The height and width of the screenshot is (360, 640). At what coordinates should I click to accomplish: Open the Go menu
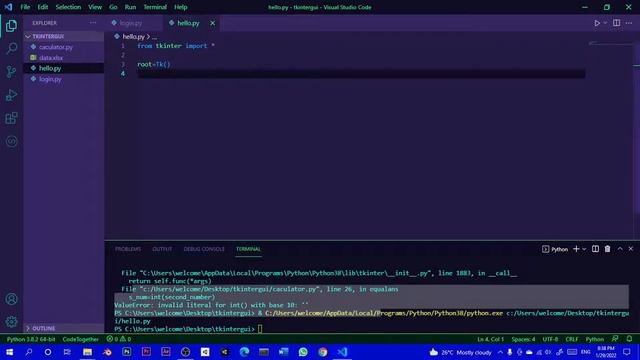pos(113,7)
